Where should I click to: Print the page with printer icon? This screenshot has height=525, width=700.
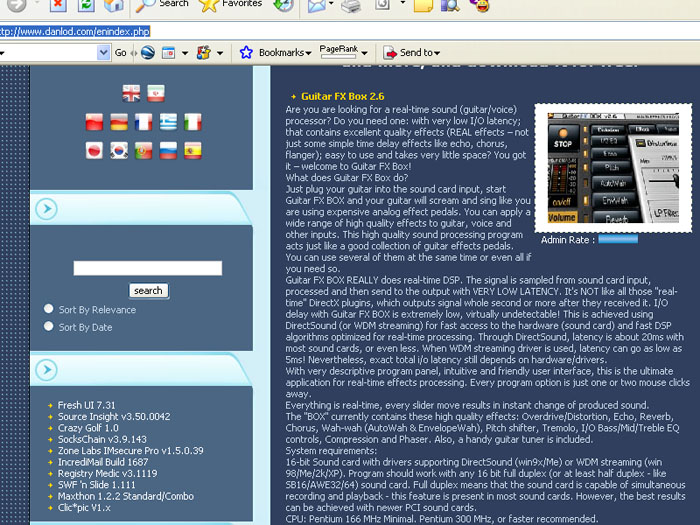351,5
